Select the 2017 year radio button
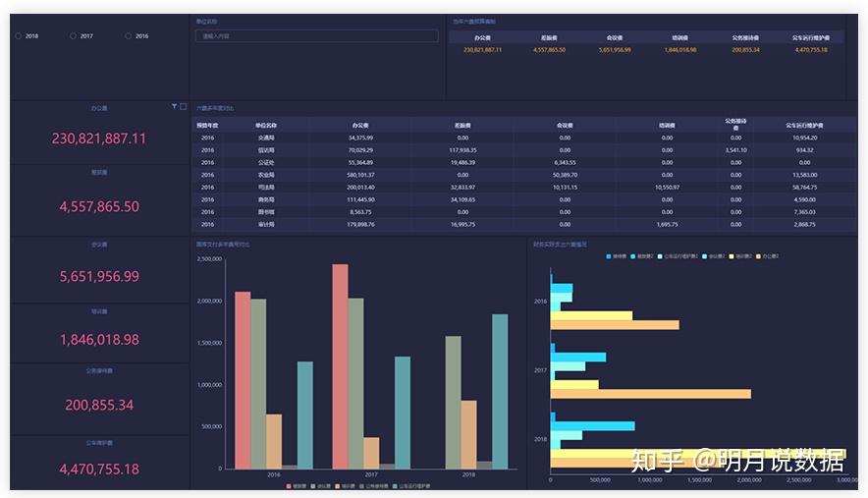The image size is (868, 498). [x=74, y=36]
